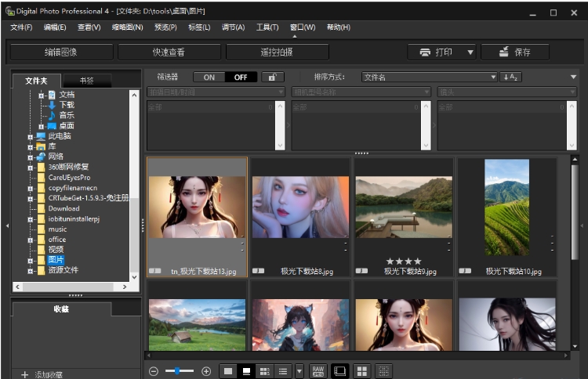Viewport: 588px width, 379px height.
Task: Click the filter lock icon
Action: 273,78
